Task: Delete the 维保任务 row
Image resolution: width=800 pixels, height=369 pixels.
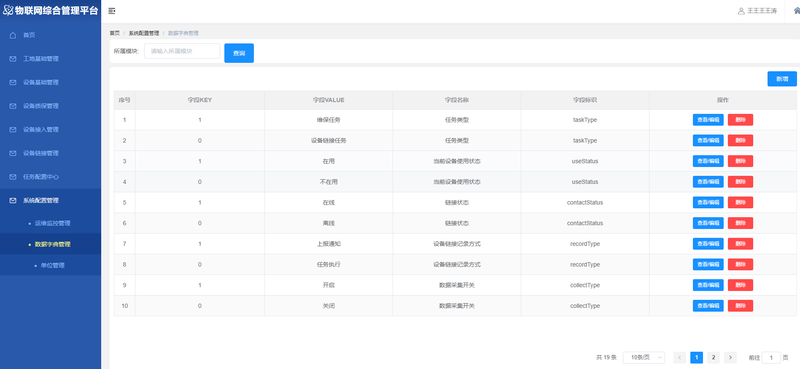Action: tap(740, 120)
